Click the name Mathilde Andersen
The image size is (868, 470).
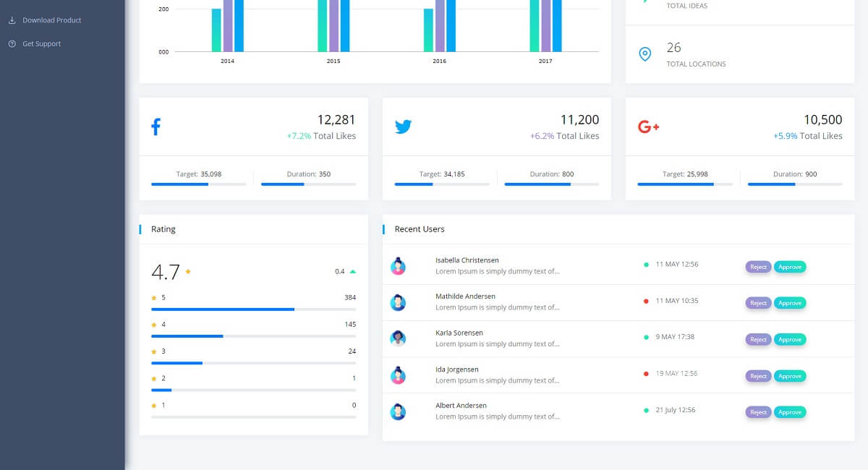point(466,296)
